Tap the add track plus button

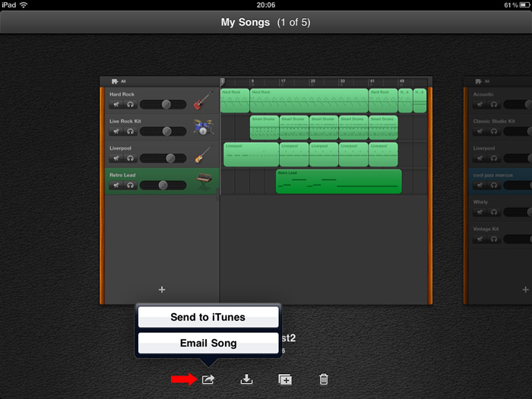(162, 290)
